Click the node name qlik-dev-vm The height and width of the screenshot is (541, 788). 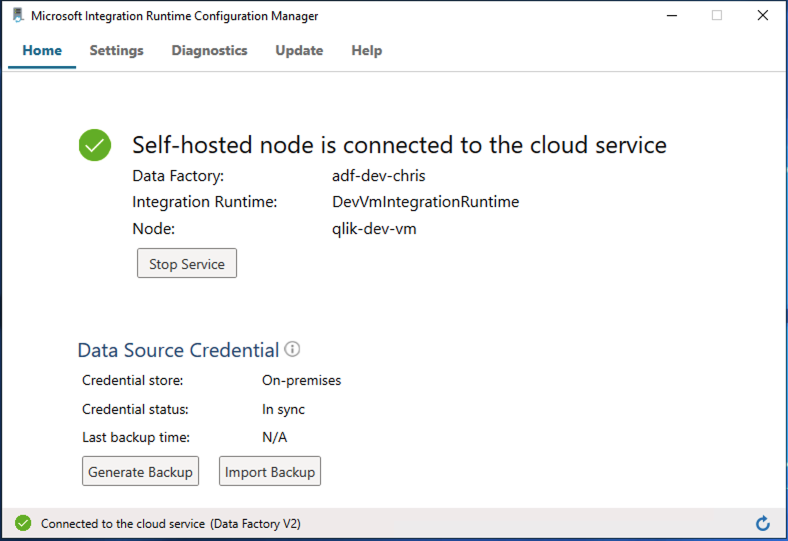[374, 229]
